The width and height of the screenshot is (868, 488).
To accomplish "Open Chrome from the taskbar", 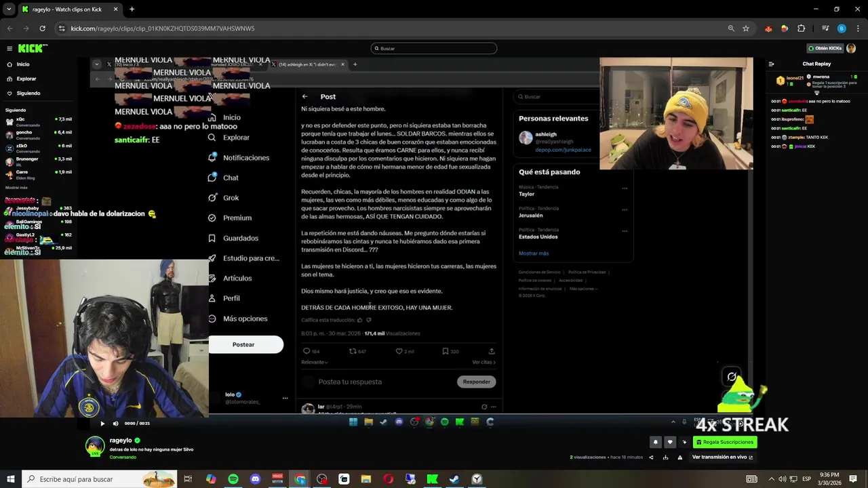I will tap(300, 479).
